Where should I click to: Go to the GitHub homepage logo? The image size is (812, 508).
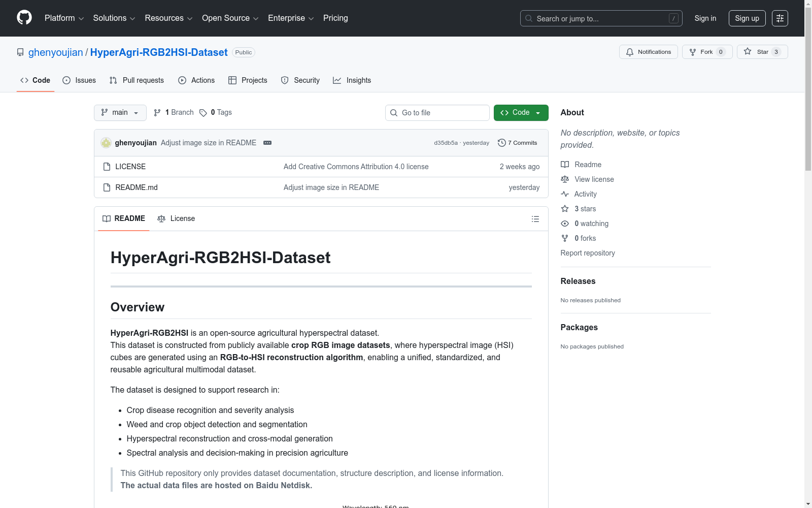[24, 18]
